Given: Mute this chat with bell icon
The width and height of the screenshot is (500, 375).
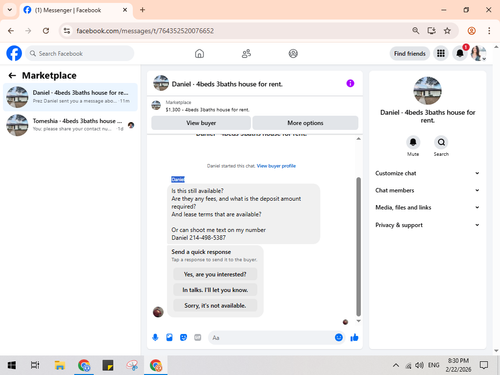Looking at the screenshot, I should tap(413, 142).
